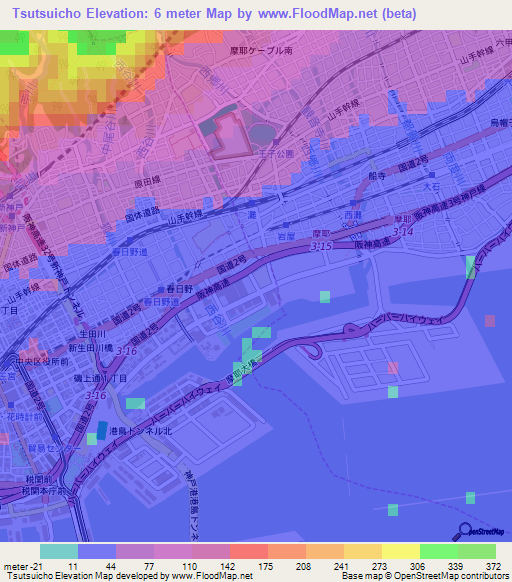Viewport: 512px width, 582px height.
Task: Select the magenta 77 meter legend swatch
Action: (x=173, y=551)
